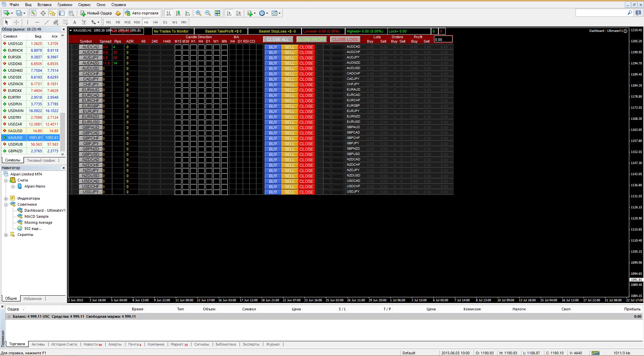644x356 pixels.
Task: Select the XAUUSD row in Market Watch
Action: pos(30,138)
